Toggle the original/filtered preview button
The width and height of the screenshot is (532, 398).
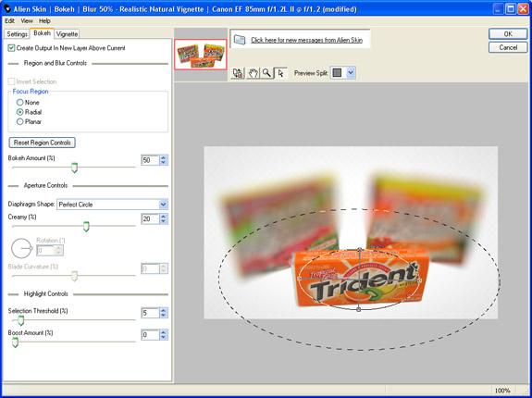point(238,73)
